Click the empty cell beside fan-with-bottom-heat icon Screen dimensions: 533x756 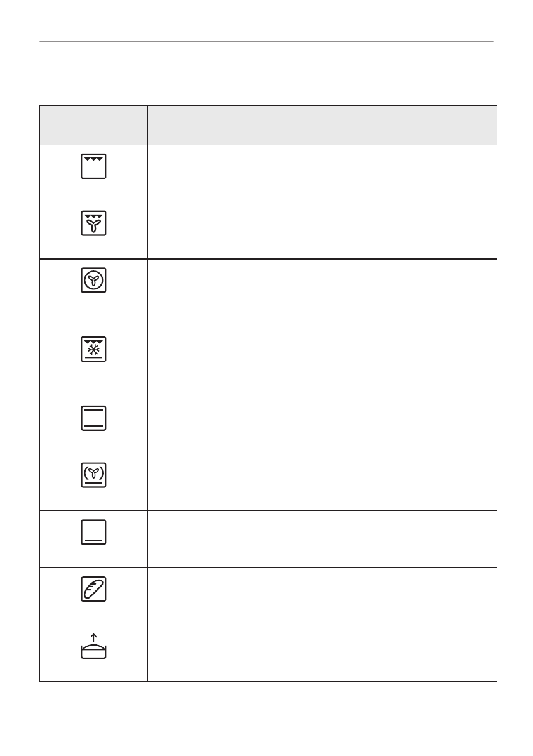321,482
